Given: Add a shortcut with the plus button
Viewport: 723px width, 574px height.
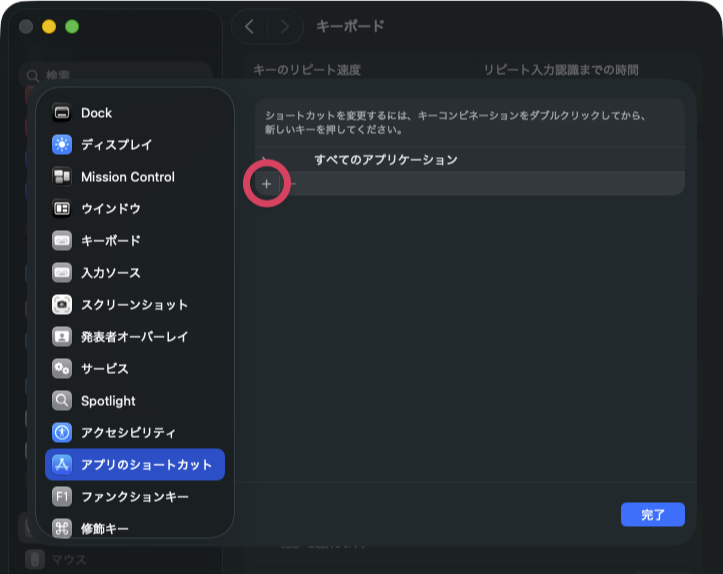Looking at the screenshot, I should [x=266, y=184].
